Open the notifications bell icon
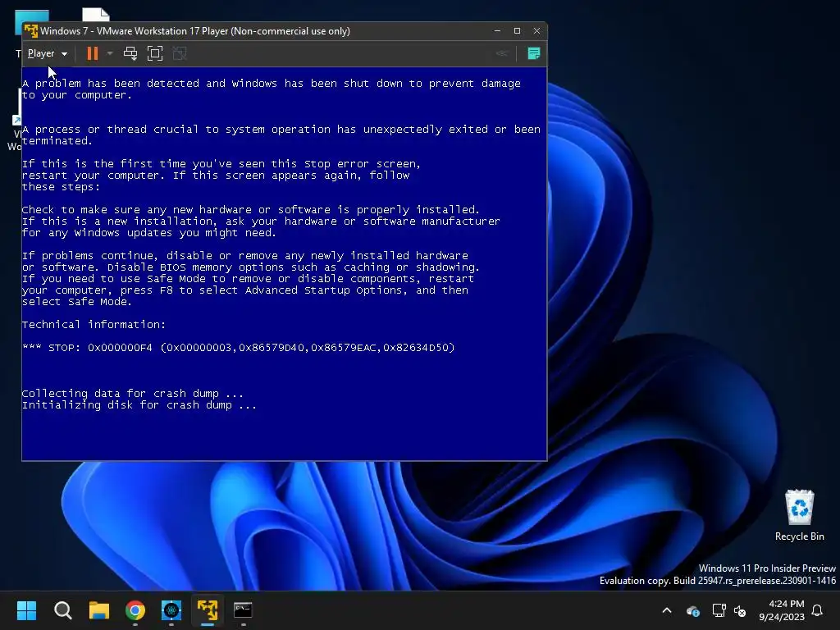Screen dimensions: 840x630 818,610
